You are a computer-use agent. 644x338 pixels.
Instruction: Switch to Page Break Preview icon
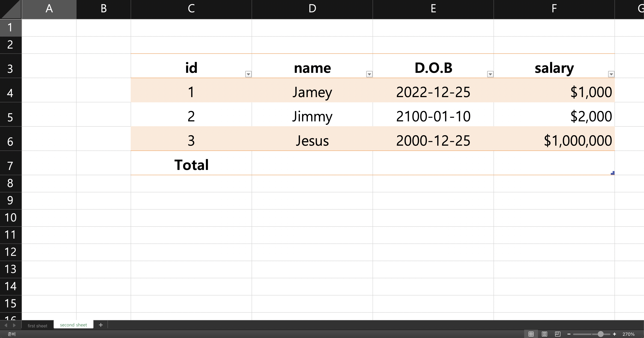(558, 334)
